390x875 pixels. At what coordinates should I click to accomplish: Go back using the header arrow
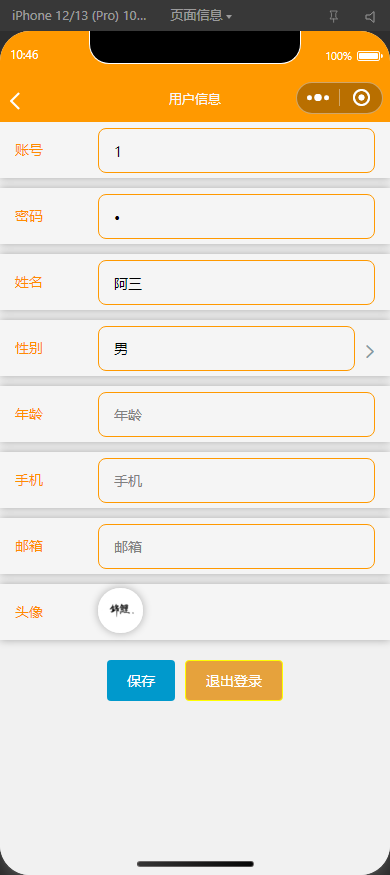15,100
